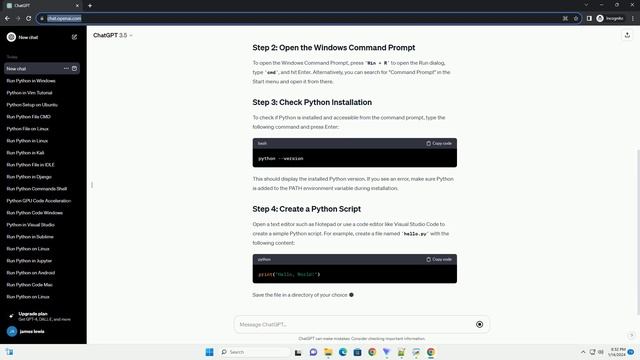Click the share conversation icon at top right
Screen dimensions: 640x360
coord(627,36)
